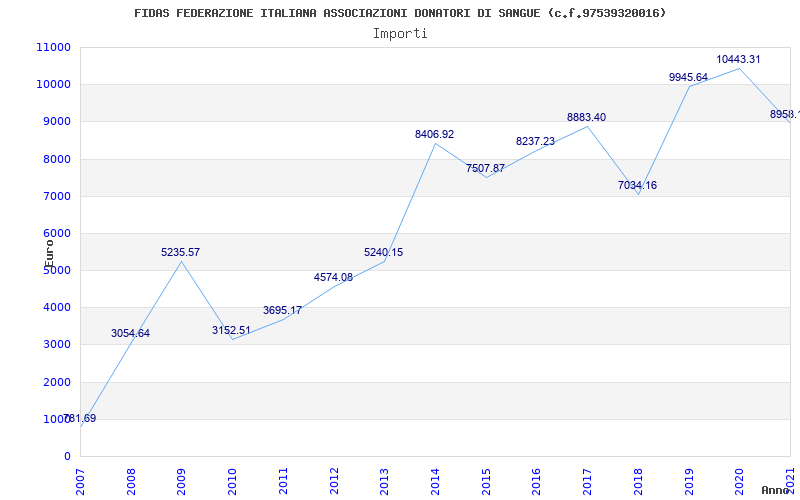Select the 7034.16 data label
Viewport: 800px width, 500px height.
tap(637, 186)
